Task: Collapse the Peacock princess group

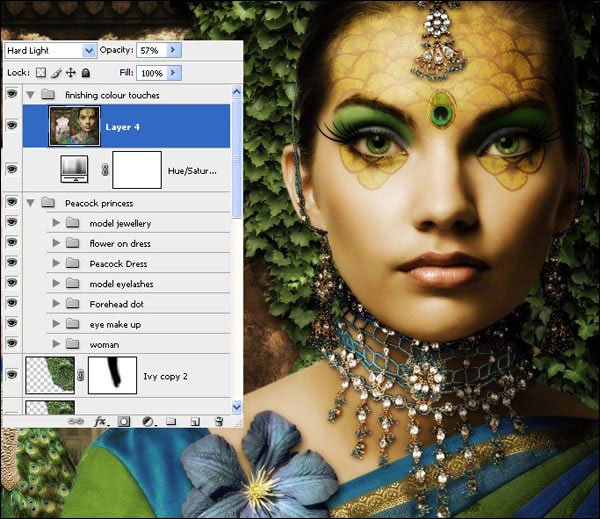Action: coord(30,203)
